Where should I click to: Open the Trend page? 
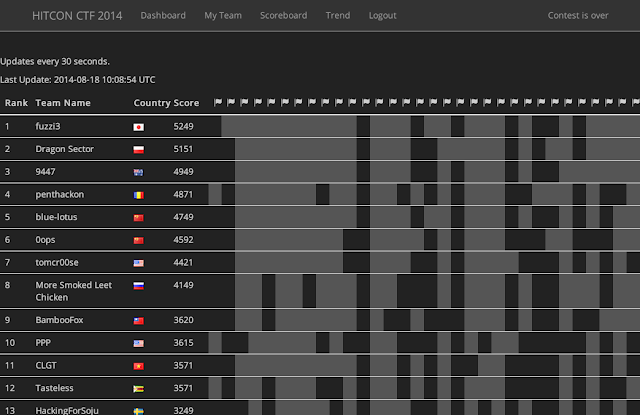[338, 16]
